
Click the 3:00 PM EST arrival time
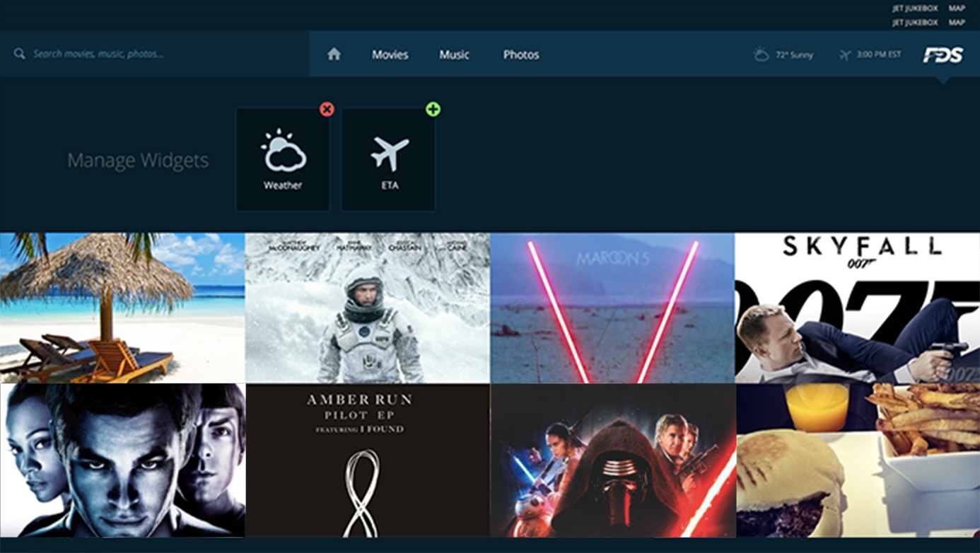[879, 54]
